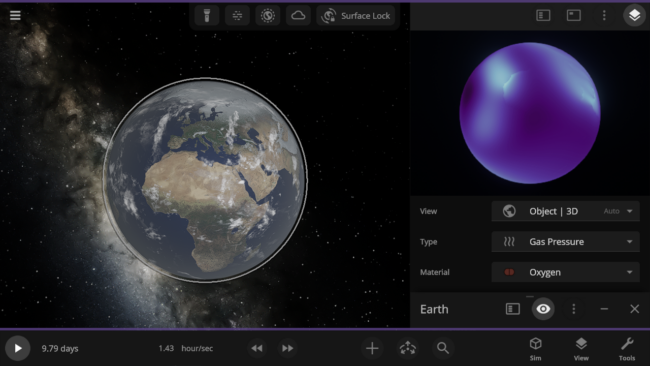Screen dimensions: 650x366
Task: Open the search magnifier tool
Action: pyautogui.click(x=443, y=348)
